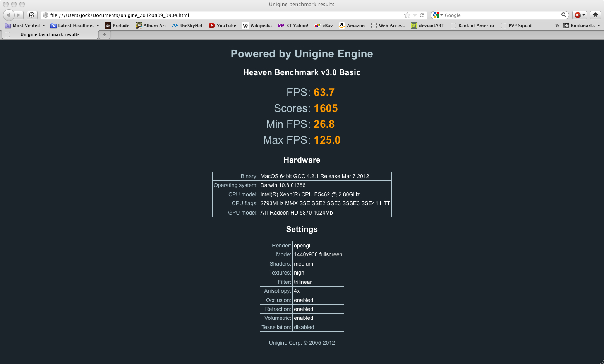Click the Max FPS value 125.0
604x364 pixels.
[x=327, y=140]
